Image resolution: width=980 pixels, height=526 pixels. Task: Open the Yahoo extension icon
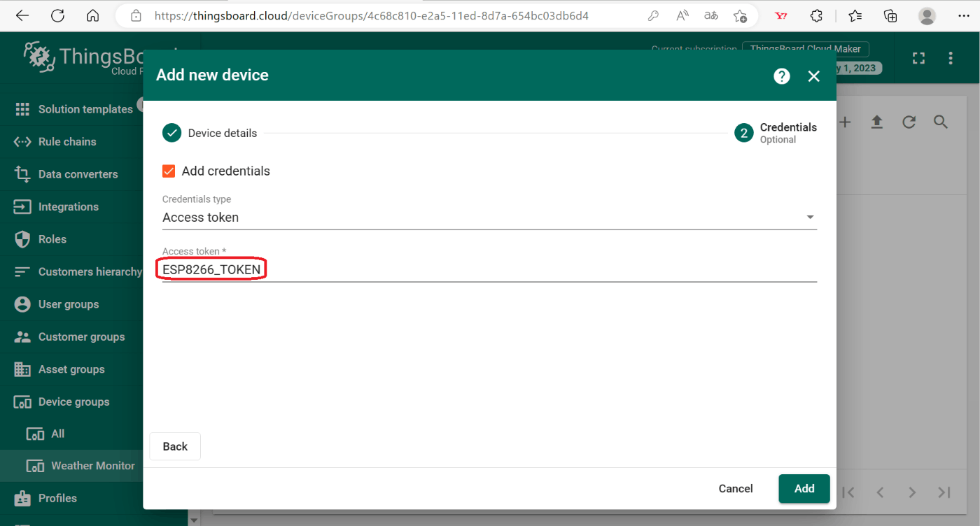(781, 15)
